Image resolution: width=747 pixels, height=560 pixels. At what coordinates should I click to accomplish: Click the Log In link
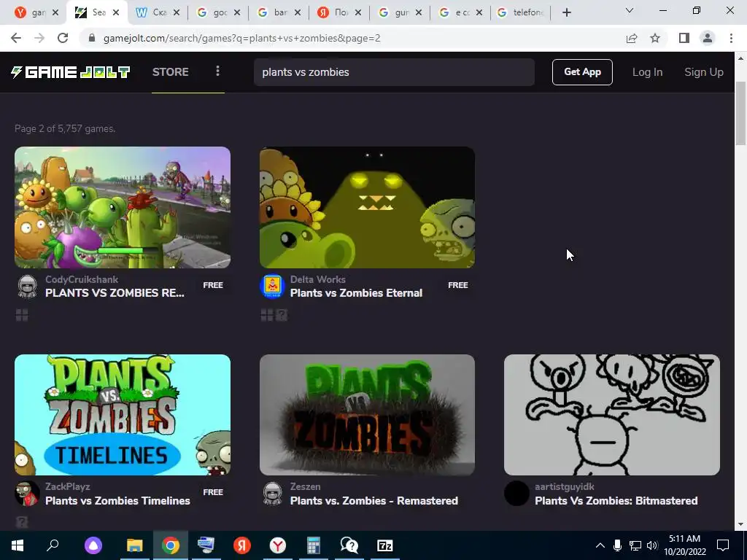647,72
